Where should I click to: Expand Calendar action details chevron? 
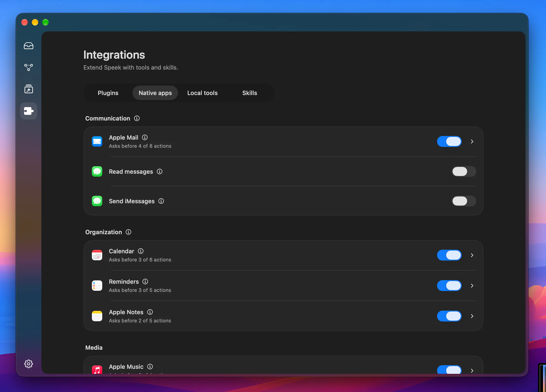[472, 255]
